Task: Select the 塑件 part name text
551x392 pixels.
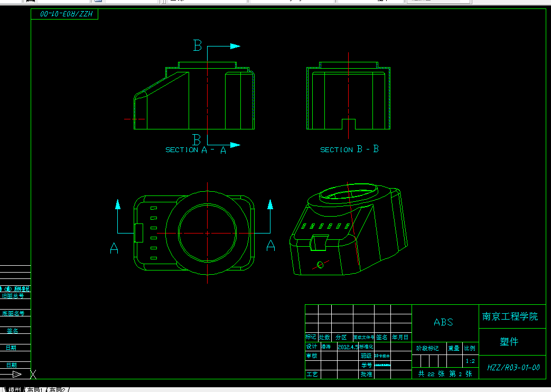Action: click(x=509, y=341)
